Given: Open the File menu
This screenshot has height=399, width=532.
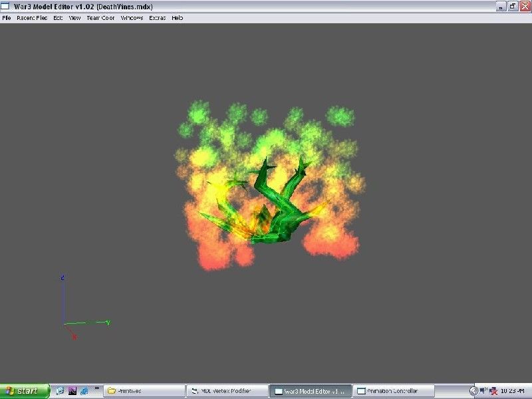Looking at the screenshot, I should (7, 18).
